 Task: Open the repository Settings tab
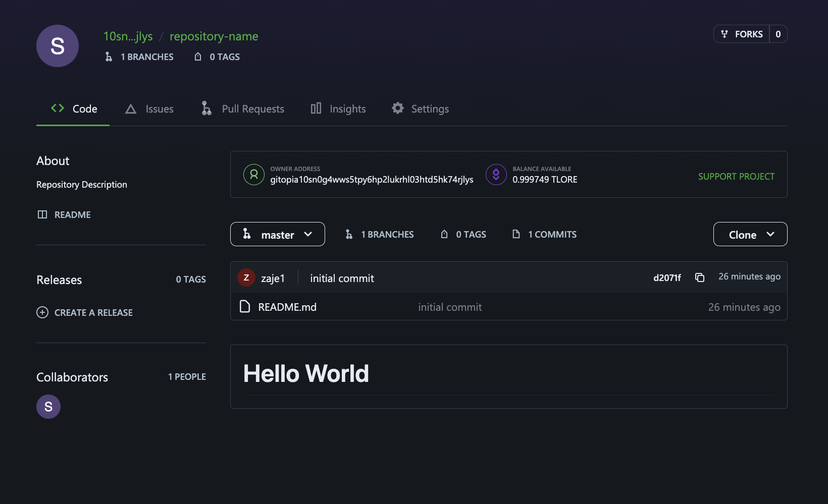pyautogui.click(x=420, y=109)
